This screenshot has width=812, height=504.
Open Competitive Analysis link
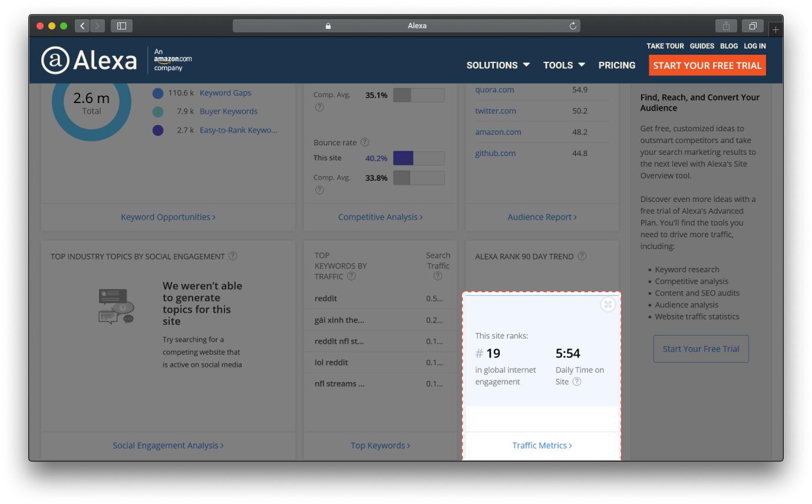pyautogui.click(x=380, y=217)
